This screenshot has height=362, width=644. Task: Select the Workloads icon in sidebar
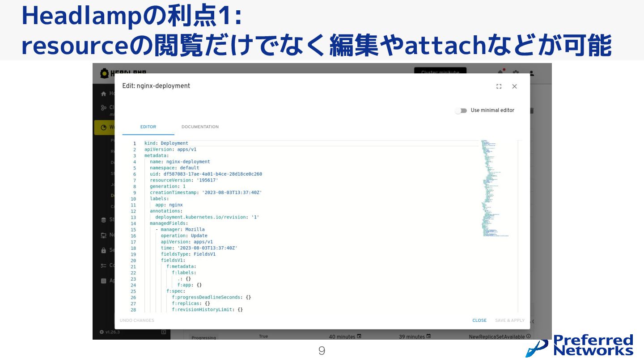click(104, 127)
